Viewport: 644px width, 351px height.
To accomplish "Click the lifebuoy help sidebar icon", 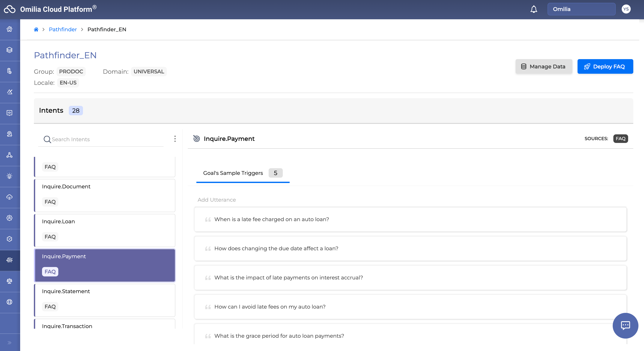I will point(9,302).
